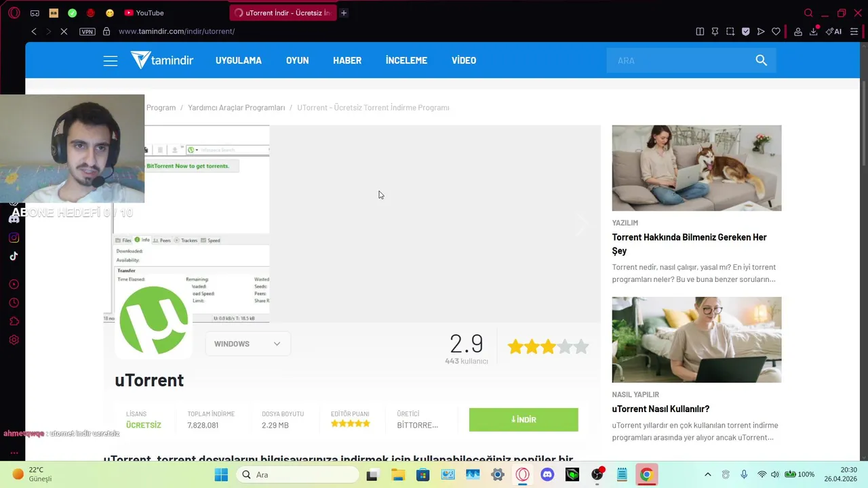The image size is (868, 488).
Task: Open Program breadcrumb link
Action: coord(161,108)
